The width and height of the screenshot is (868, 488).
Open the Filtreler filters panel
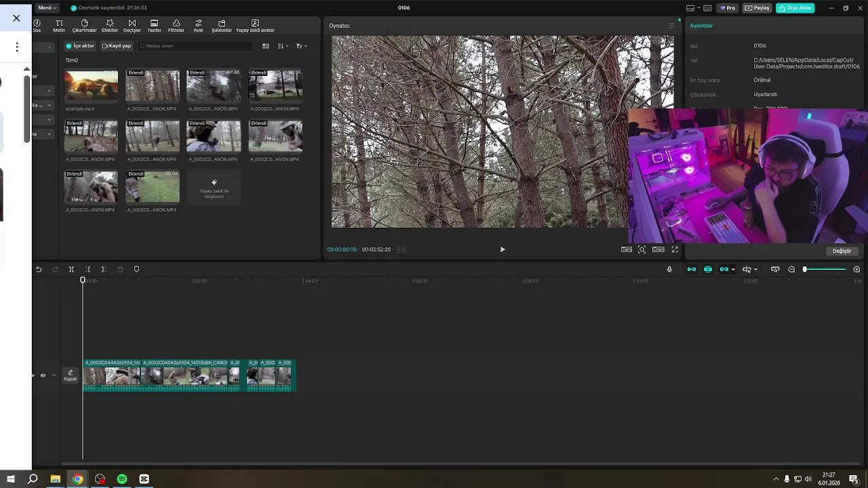click(x=176, y=26)
